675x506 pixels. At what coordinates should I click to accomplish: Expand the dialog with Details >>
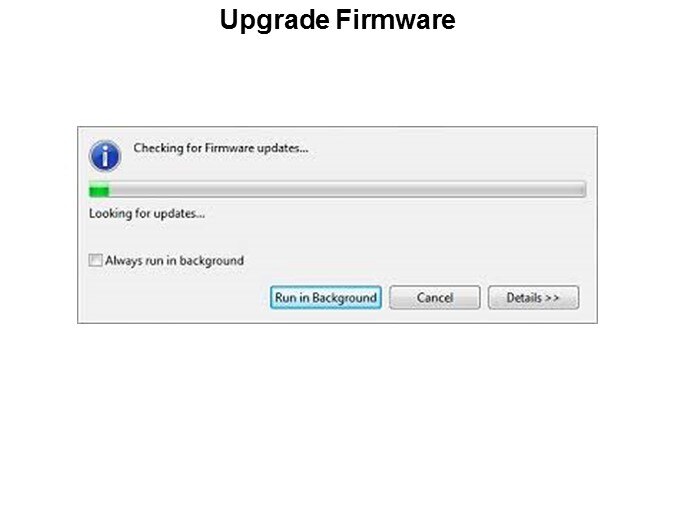tap(533, 298)
